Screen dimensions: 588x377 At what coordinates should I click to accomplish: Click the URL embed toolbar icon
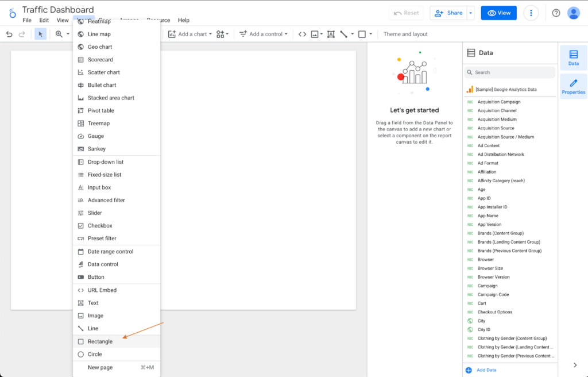tap(302, 34)
